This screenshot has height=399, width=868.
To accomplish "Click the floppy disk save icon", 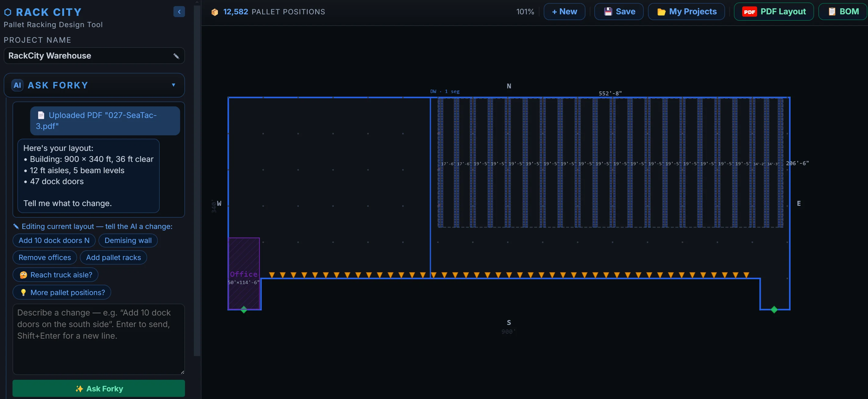I will point(608,12).
